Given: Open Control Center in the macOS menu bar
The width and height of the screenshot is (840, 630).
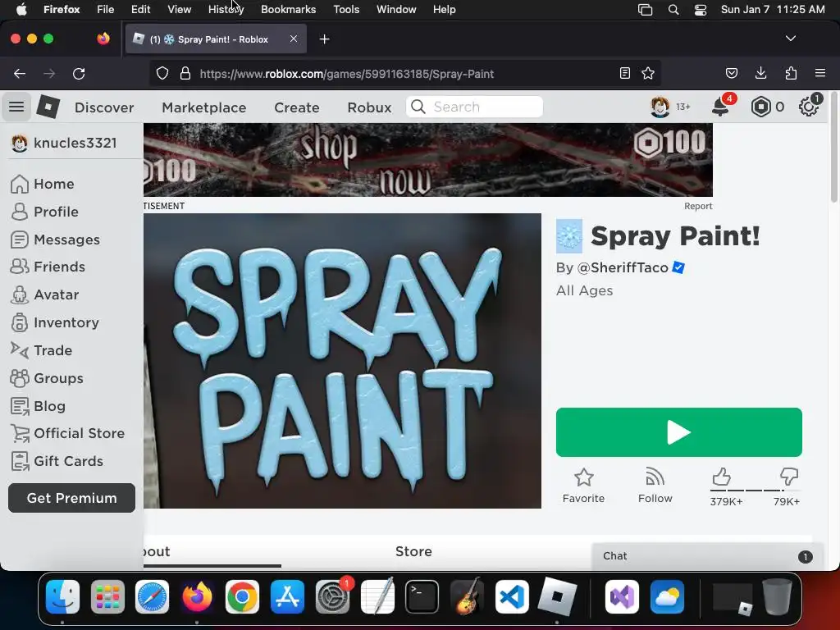Looking at the screenshot, I should (701, 10).
